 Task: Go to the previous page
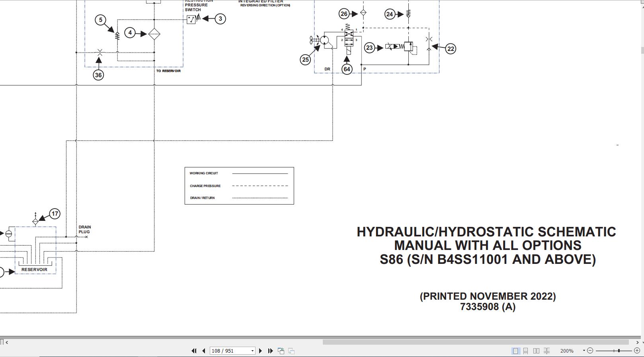point(204,351)
